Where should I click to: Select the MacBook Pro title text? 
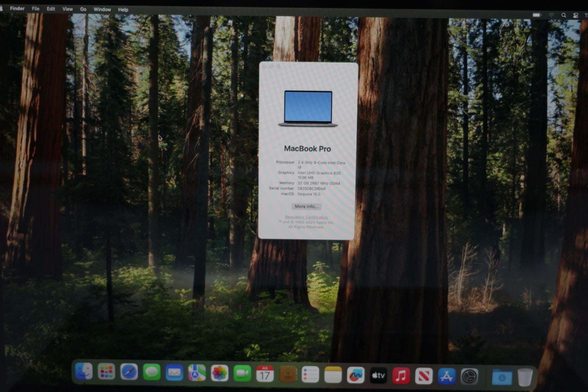point(308,149)
